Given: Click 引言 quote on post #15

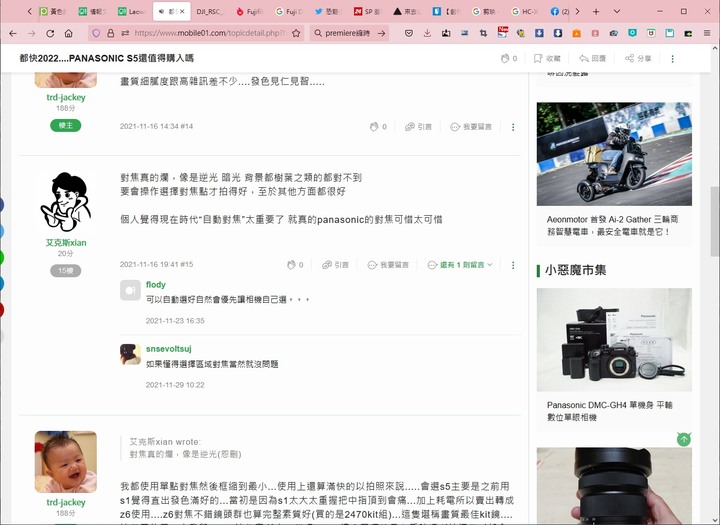Looking at the screenshot, I should pos(335,265).
